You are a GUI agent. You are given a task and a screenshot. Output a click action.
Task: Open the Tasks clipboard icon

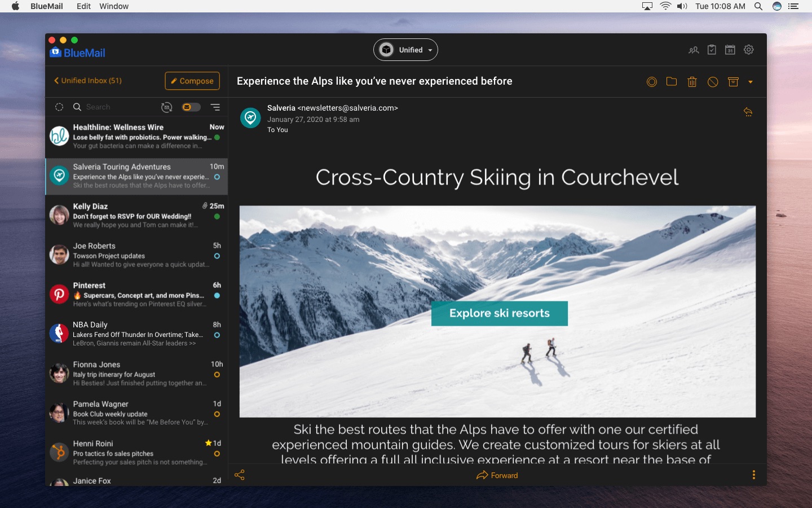click(x=712, y=50)
